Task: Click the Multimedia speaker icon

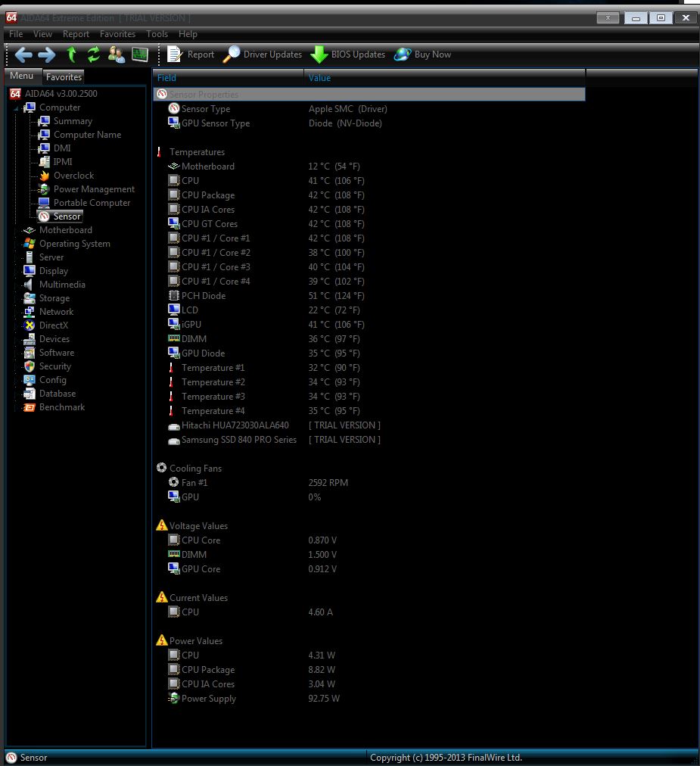Action: point(30,285)
